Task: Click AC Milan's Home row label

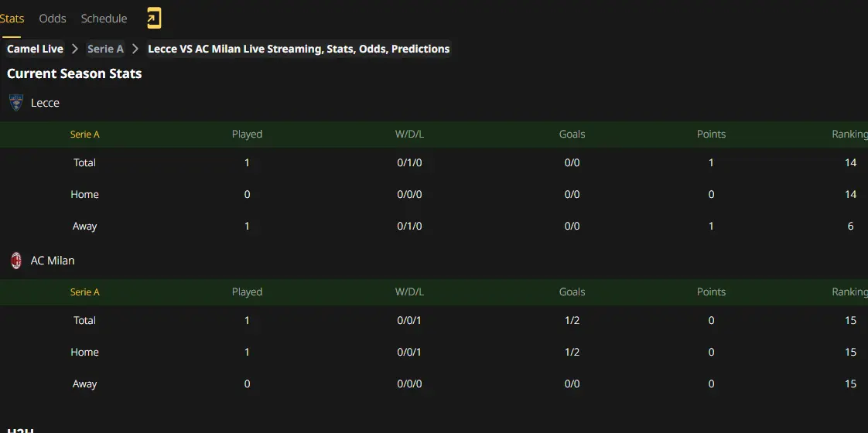Action: 84,353
